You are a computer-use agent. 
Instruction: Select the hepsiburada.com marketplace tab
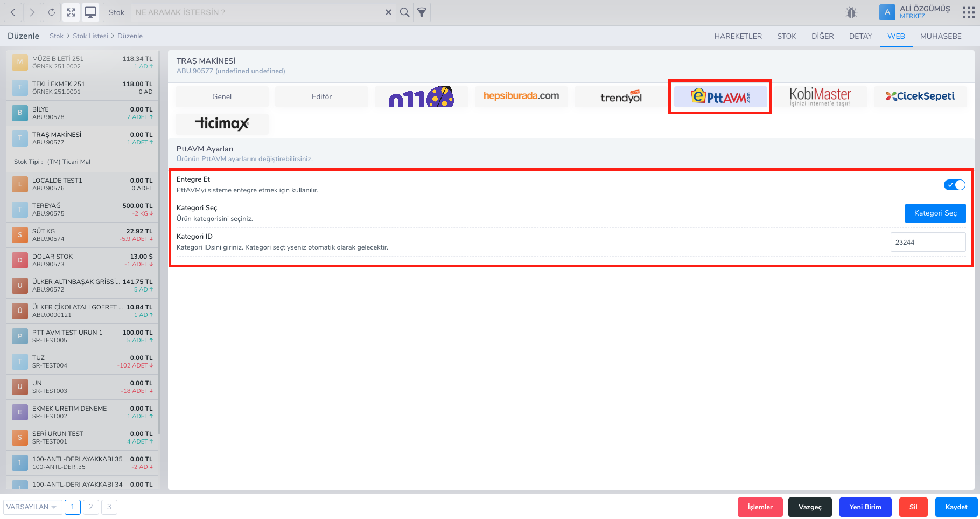521,96
